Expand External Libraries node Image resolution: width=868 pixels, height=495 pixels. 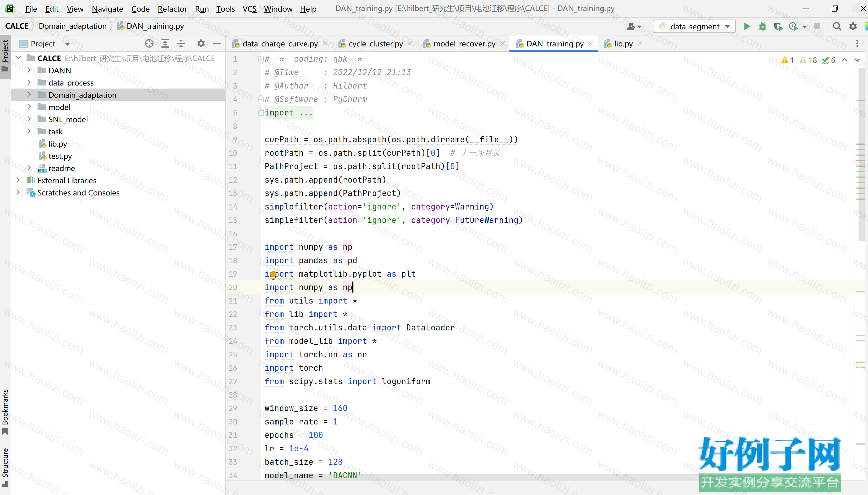tap(18, 180)
